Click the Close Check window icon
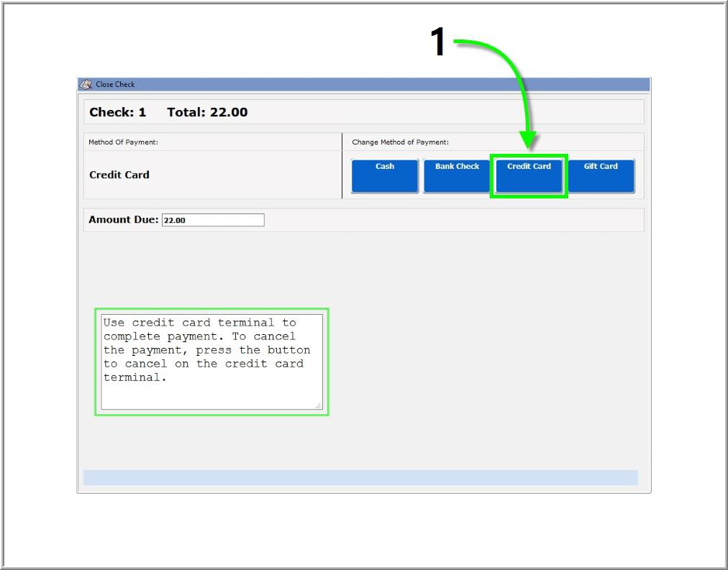Image resolution: width=728 pixels, height=570 pixels. [x=86, y=84]
